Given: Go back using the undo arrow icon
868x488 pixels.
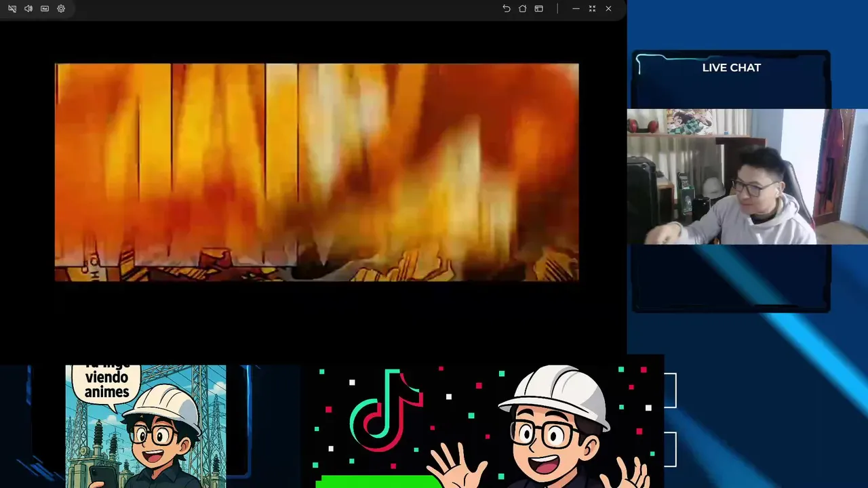Looking at the screenshot, I should coord(507,9).
